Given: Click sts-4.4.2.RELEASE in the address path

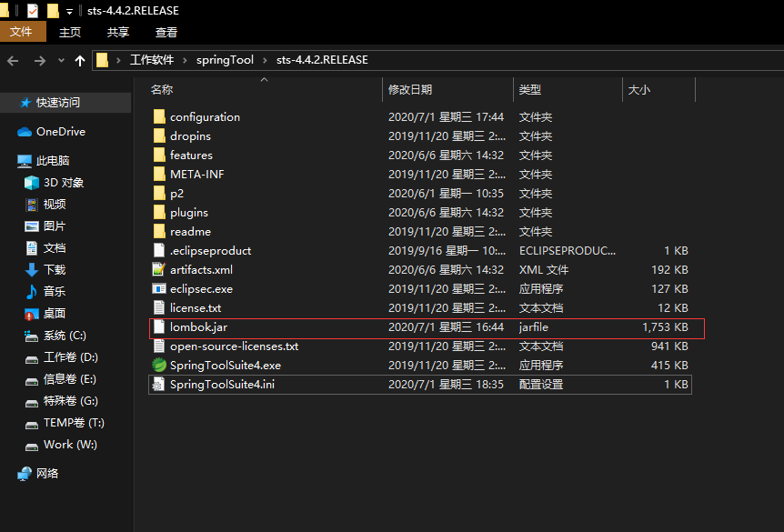Looking at the screenshot, I should click(322, 60).
